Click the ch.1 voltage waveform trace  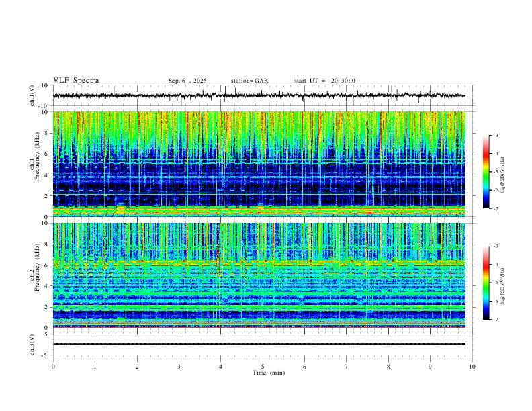(x=259, y=95)
